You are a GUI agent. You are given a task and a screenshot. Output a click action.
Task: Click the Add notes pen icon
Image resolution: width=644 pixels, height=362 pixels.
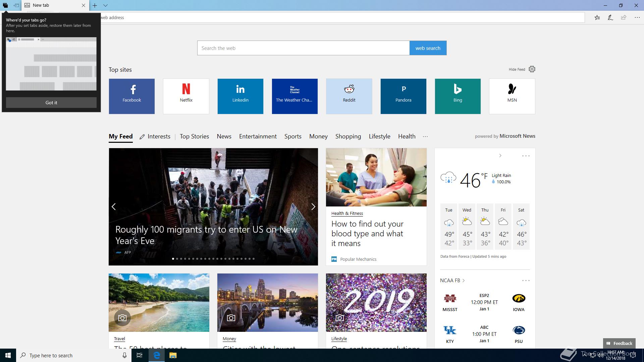tap(610, 17)
